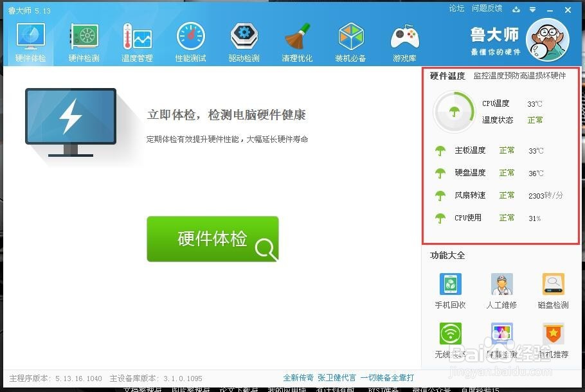Click the 温度状态 正常 row
This screenshot has width=585, height=392.
click(512, 120)
